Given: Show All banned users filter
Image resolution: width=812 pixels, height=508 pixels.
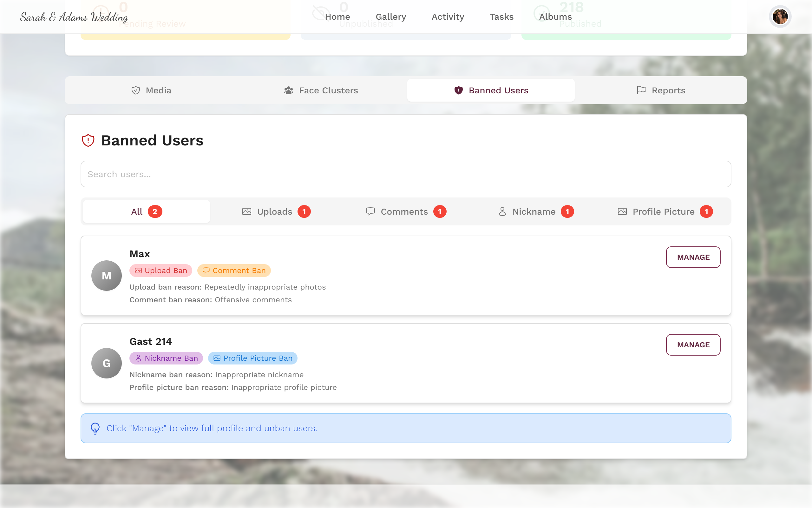Looking at the screenshot, I should point(147,212).
